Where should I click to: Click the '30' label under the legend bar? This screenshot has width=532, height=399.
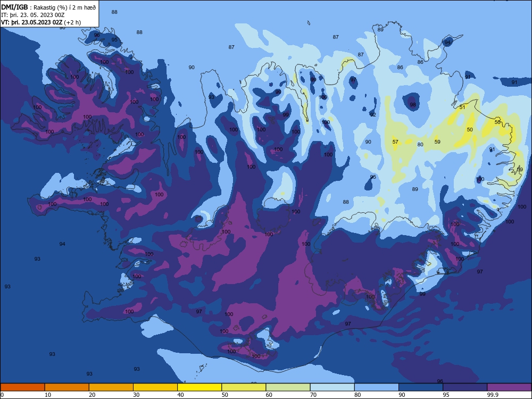click(136, 395)
